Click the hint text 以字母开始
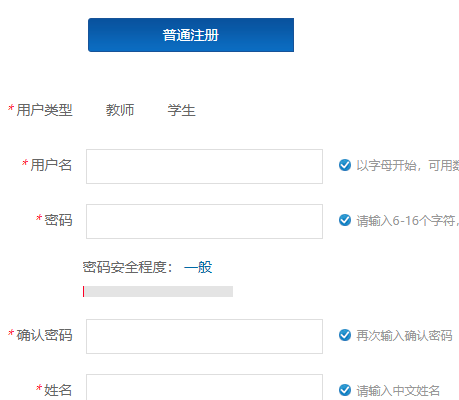The image size is (459, 400). [x=386, y=165]
